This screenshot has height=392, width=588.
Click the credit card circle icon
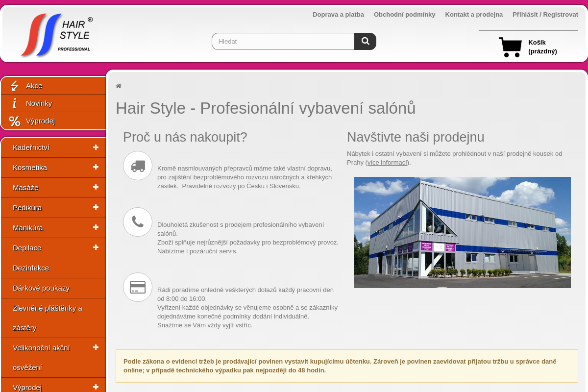[x=138, y=287]
